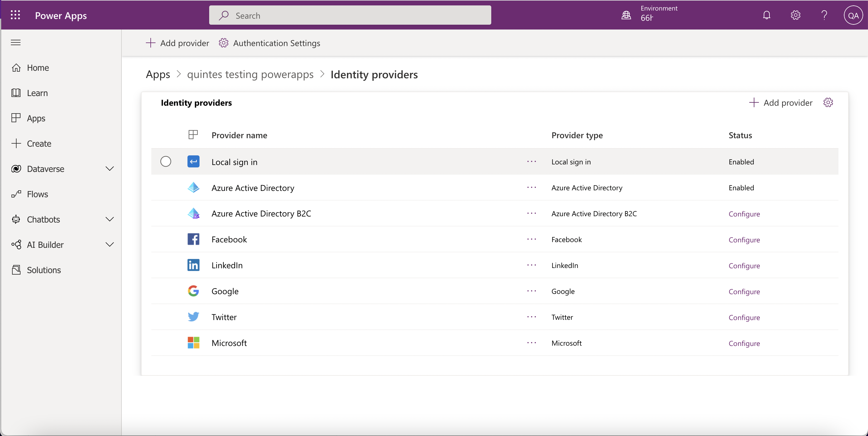868x436 pixels.
Task: Click the Azure Active Directory icon
Action: pos(193,187)
